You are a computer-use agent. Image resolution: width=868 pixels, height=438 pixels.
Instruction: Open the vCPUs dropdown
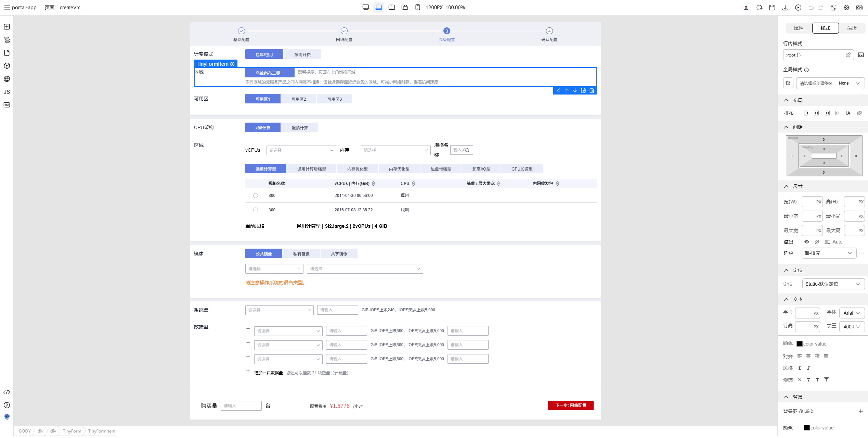point(301,150)
